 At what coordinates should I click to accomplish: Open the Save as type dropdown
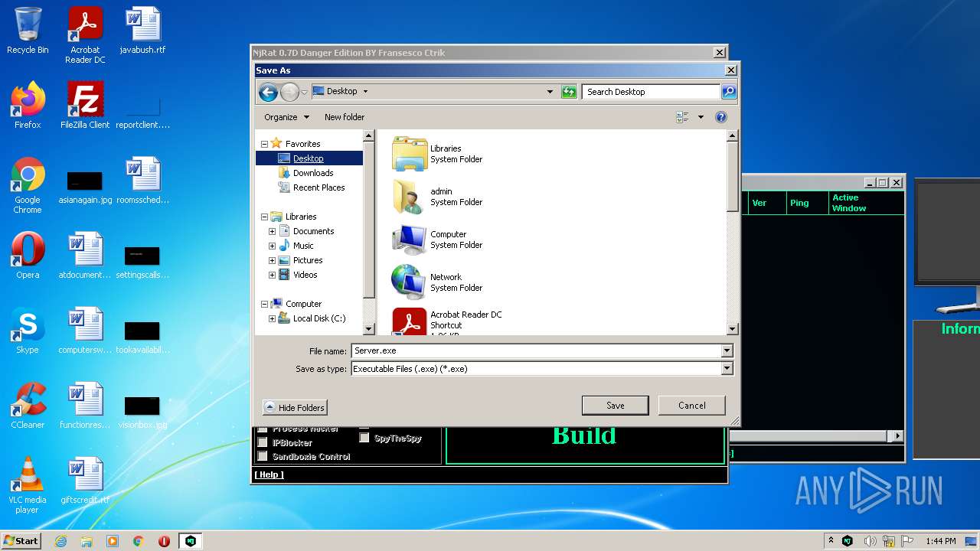point(727,369)
